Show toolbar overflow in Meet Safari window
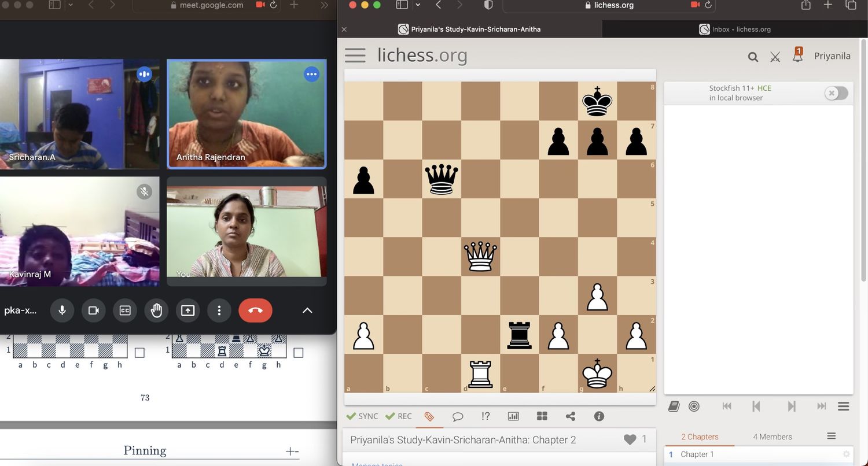The height and width of the screenshot is (466, 868). tap(324, 5)
